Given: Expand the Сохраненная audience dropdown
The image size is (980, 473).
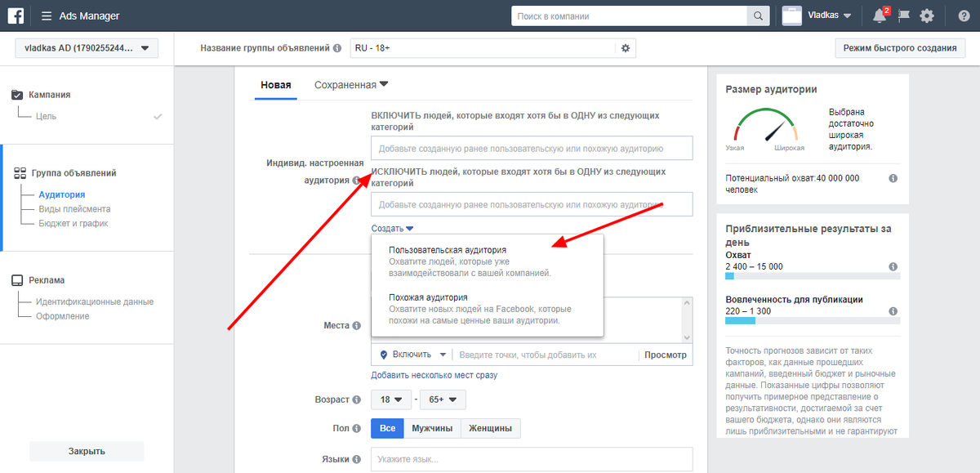Looking at the screenshot, I should 351,84.
